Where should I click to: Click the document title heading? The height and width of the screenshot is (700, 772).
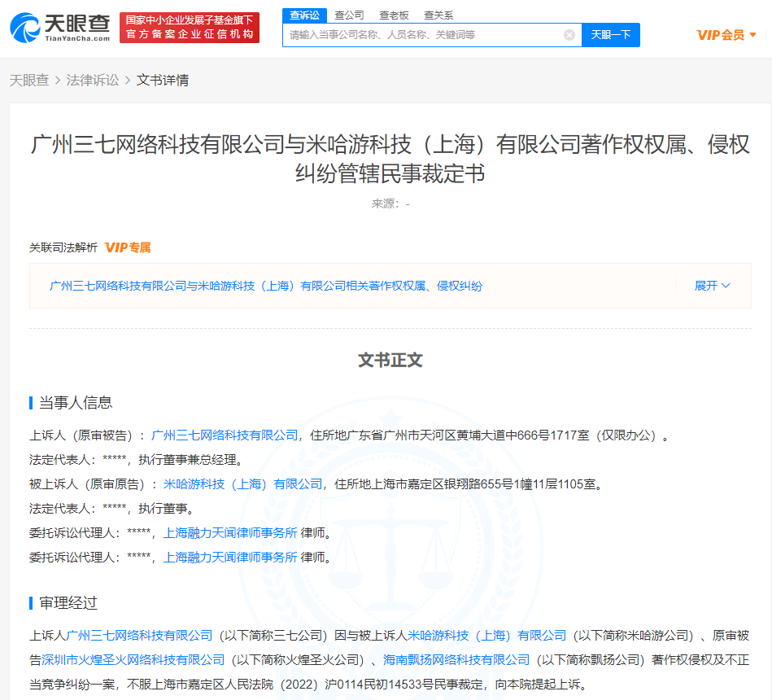point(390,159)
